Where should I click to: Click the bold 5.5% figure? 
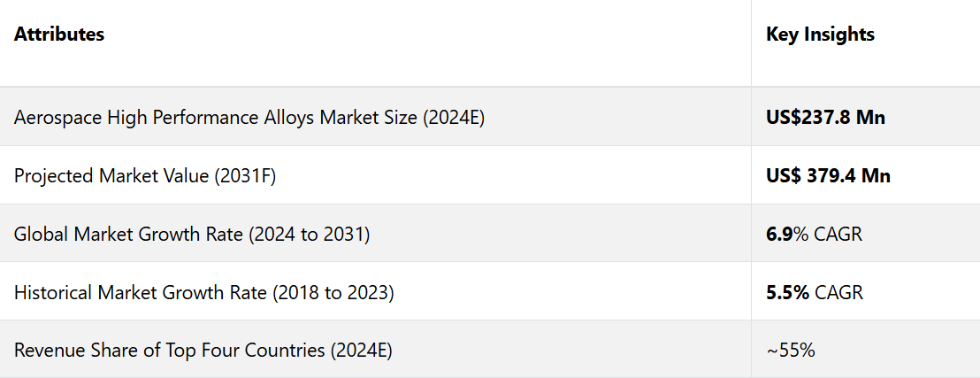pyautogui.click(x=787, y=291)
